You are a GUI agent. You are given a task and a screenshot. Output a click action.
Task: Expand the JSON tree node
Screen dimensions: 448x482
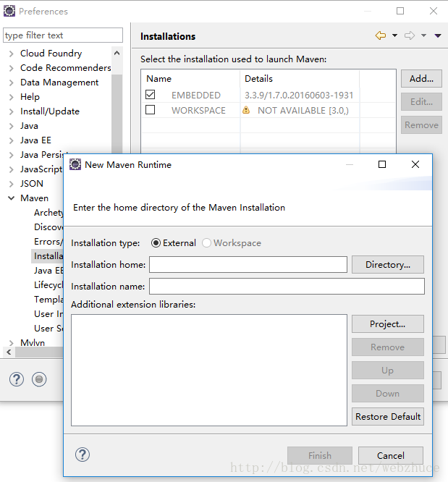(x=12, y=184)
